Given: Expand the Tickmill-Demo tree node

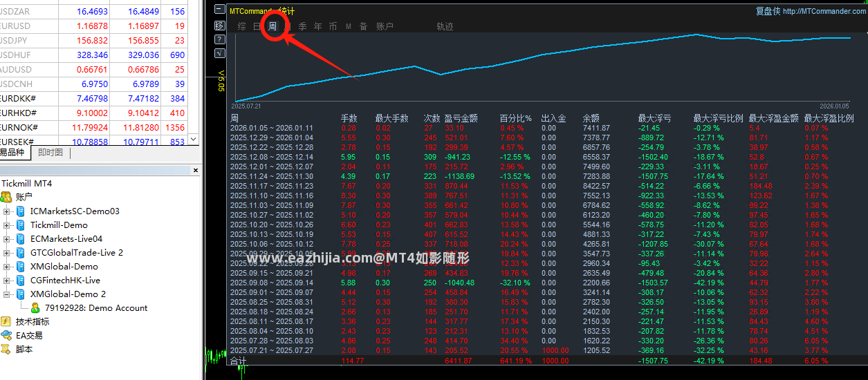Looking at the screenshot, I should [7, 225].
